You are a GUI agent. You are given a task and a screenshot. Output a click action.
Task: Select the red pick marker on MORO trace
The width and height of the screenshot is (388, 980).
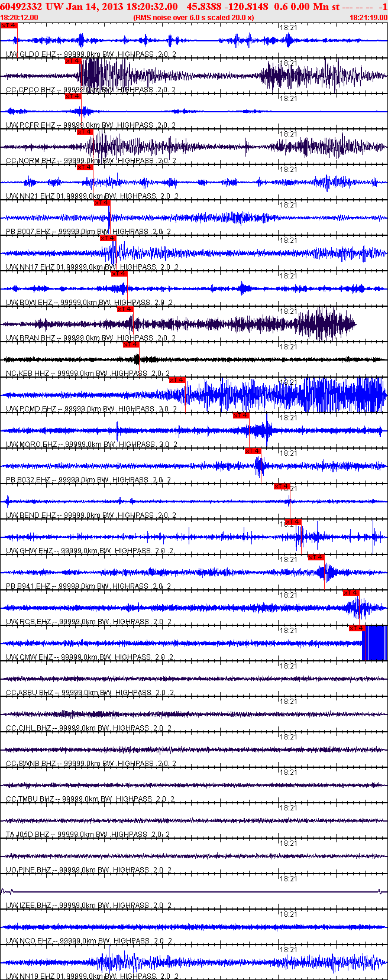click(x=241, y=416)
